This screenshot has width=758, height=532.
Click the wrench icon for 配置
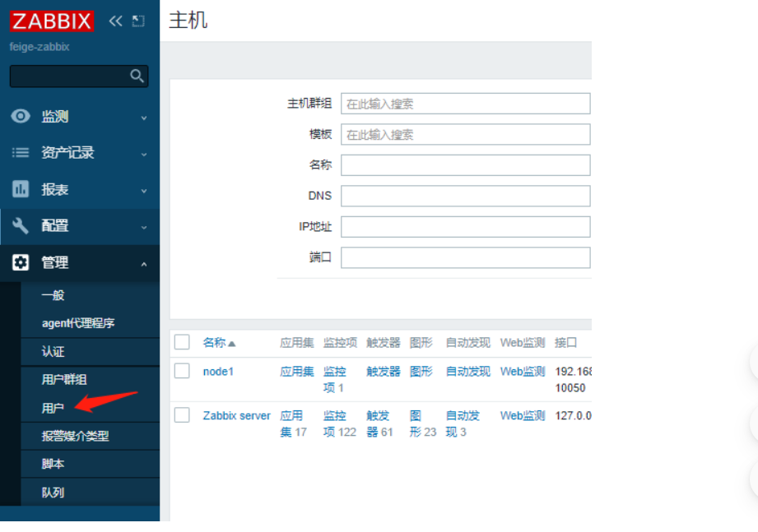(21, 226)
